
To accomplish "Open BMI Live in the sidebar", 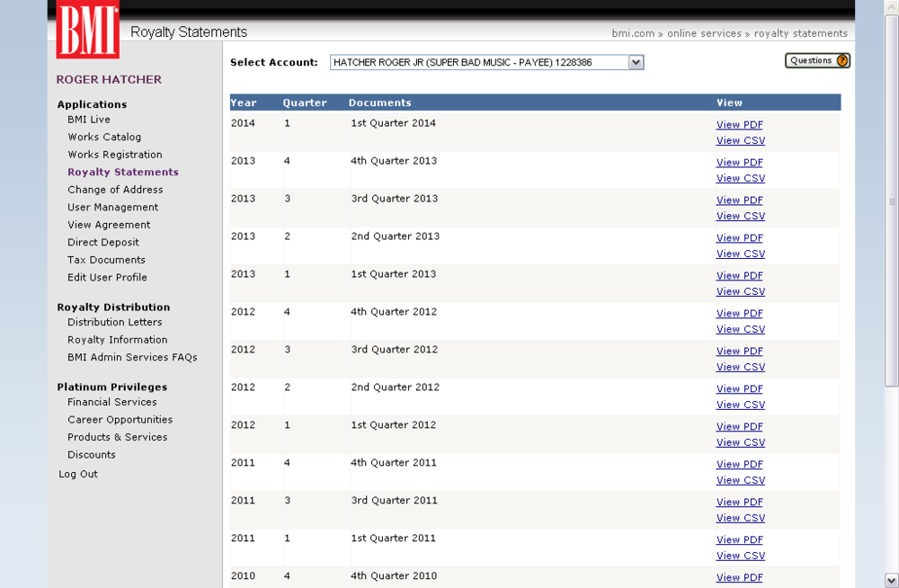I will pyautogui.click(x=89, y=120).
